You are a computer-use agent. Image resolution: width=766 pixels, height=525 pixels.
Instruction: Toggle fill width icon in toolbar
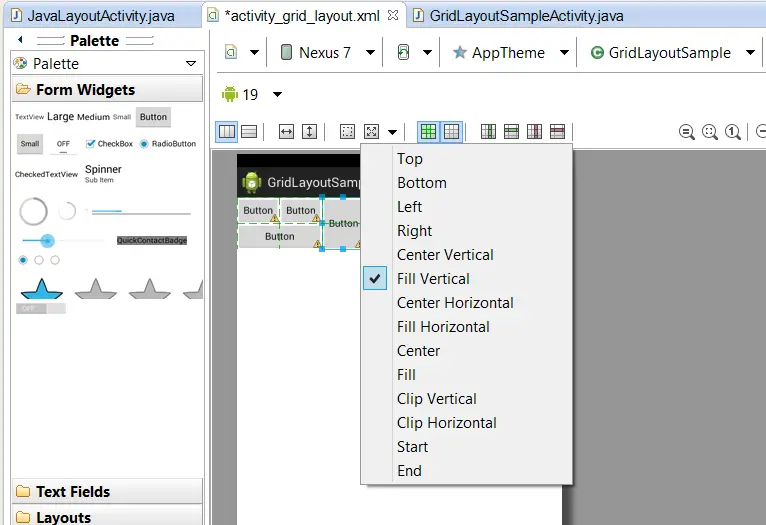tap(286, 132)
